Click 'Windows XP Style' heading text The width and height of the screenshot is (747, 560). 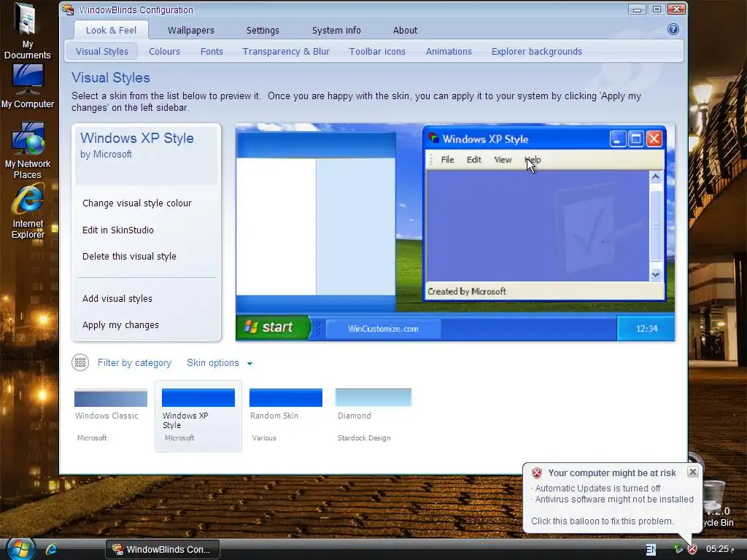137,138
